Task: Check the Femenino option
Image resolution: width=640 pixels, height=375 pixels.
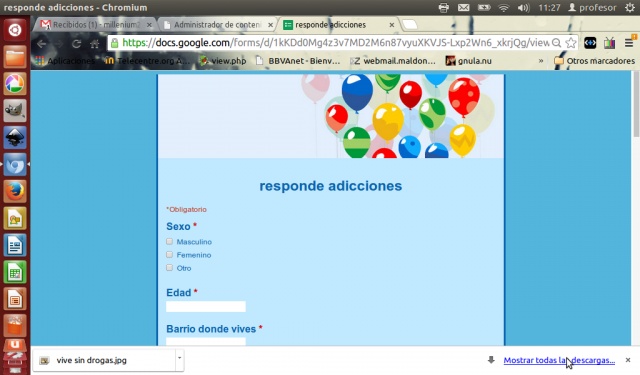Action: point(169,255)
